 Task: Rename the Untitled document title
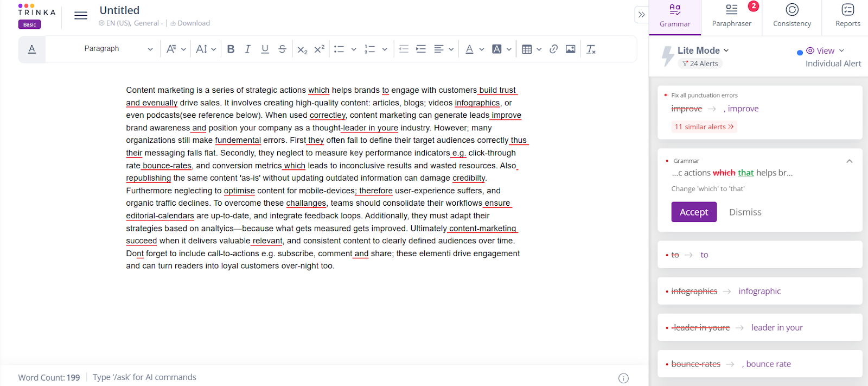click(119, 10)
